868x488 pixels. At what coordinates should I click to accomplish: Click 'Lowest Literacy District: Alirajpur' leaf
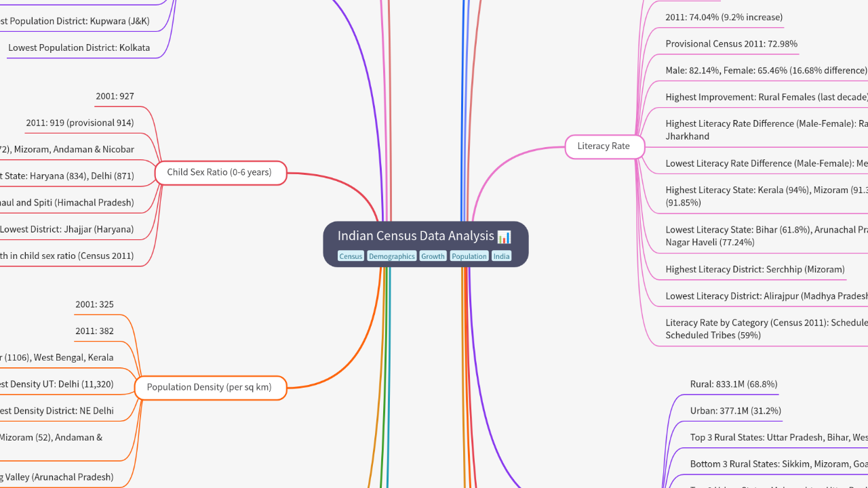click(x=766, y=296)
